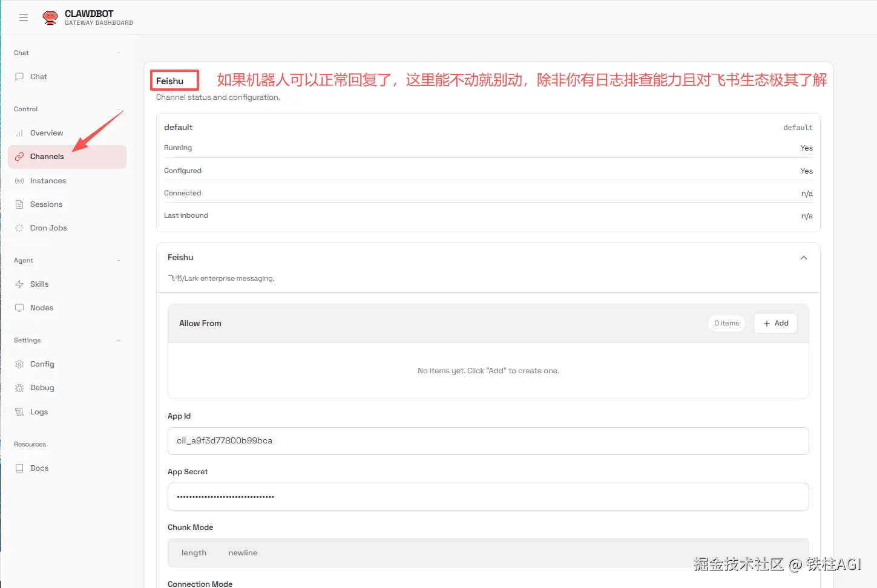The height and width of the screenshot is (588, 877).
Task: Collapse the Settings sidebar section
Action: (x=119, y=341)
